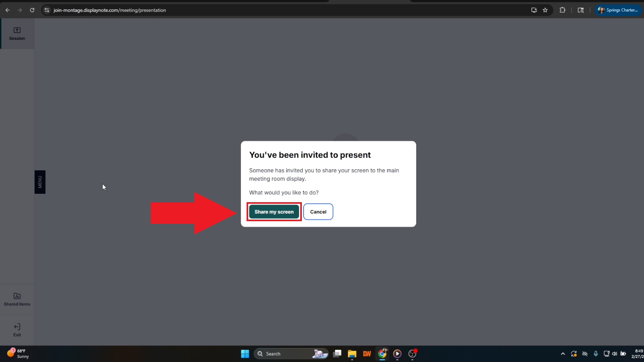This screenshot has width=644, height=362.
Task: Collapse the vertical MENU tab
Action: (40, 182)
